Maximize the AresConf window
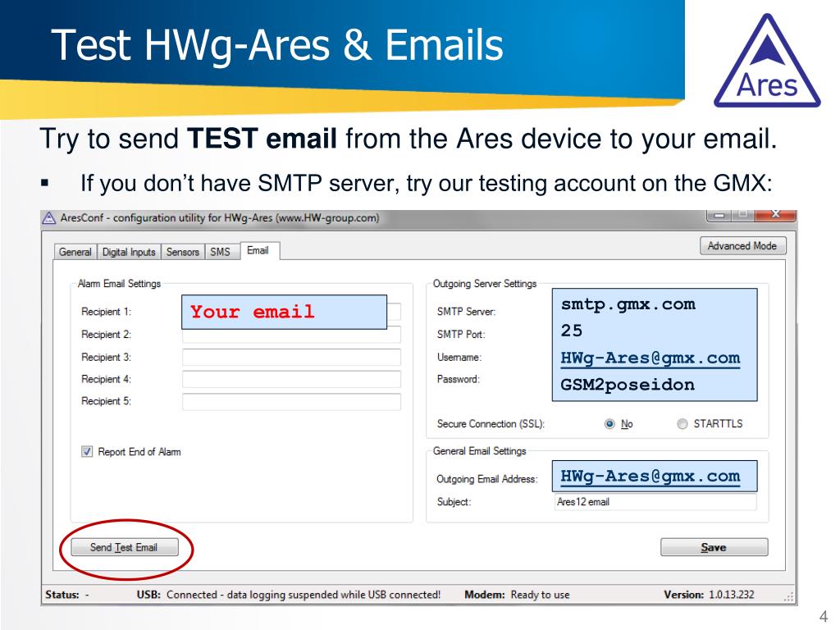The width and height of the screenshot is (840, 630). coord(743,214)
